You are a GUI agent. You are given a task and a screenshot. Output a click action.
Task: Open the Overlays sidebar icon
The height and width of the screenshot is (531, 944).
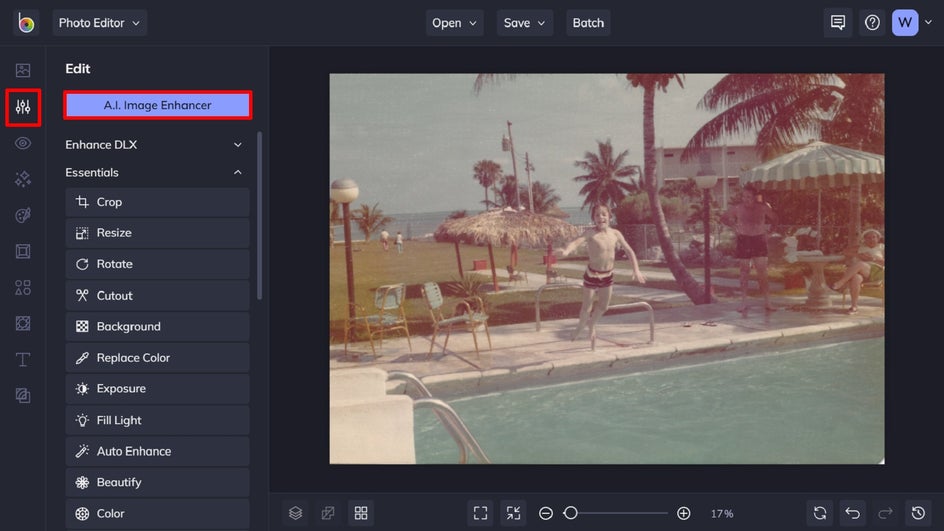[x=23, y=323]
